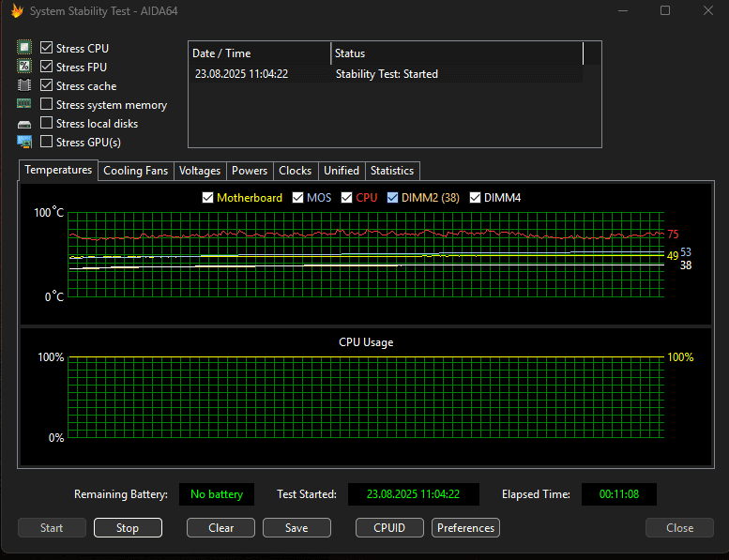This screenshot has width=729, height=560.
Task: Click the Status column header
Action: coord(457,53)
